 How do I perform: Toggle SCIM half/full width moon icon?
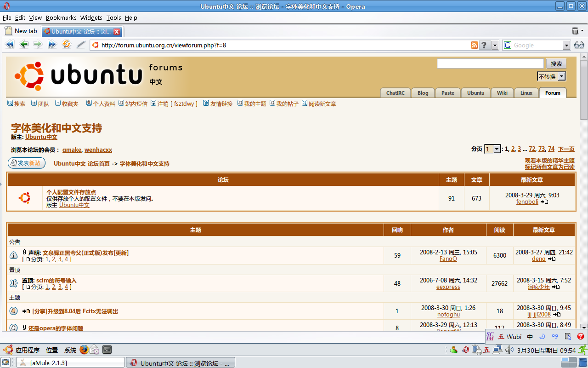tap(542, 336)
